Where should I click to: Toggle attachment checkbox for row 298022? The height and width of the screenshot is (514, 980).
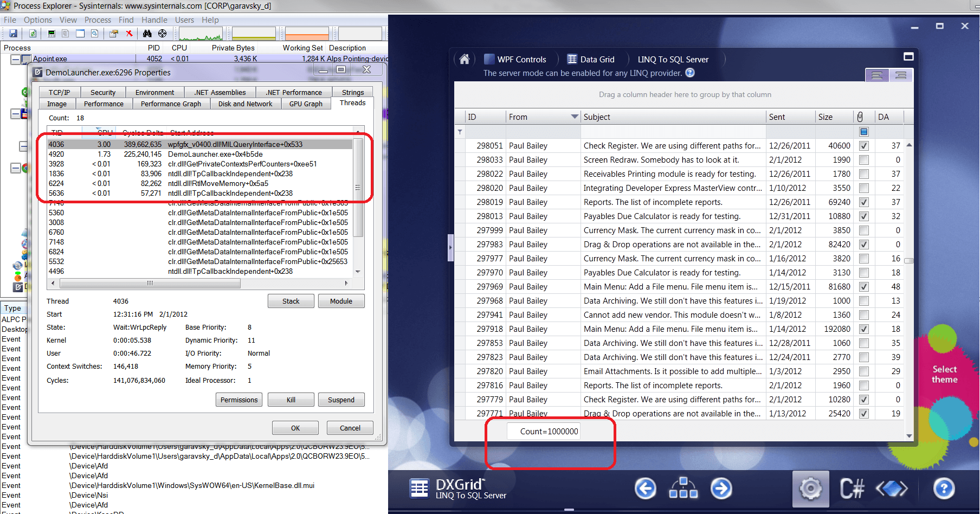pyautogui.click(x=864, y=174)
